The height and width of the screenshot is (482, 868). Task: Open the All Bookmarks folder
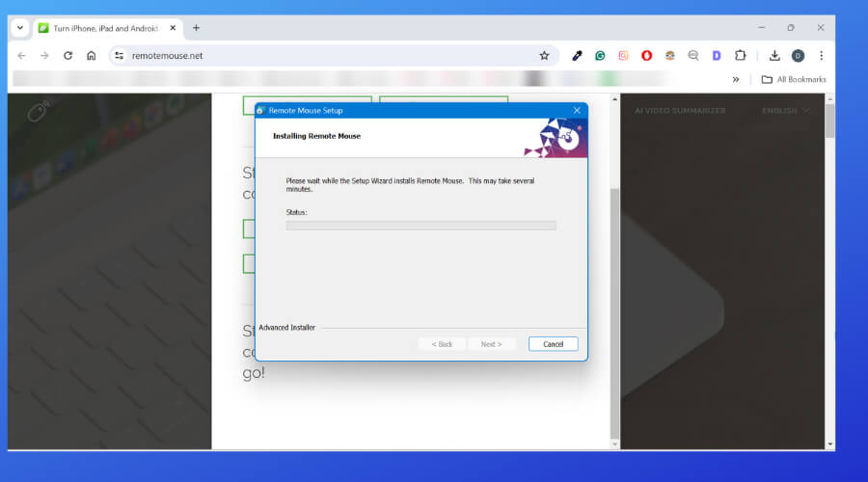pyautogui.click(x=794, y=80)
